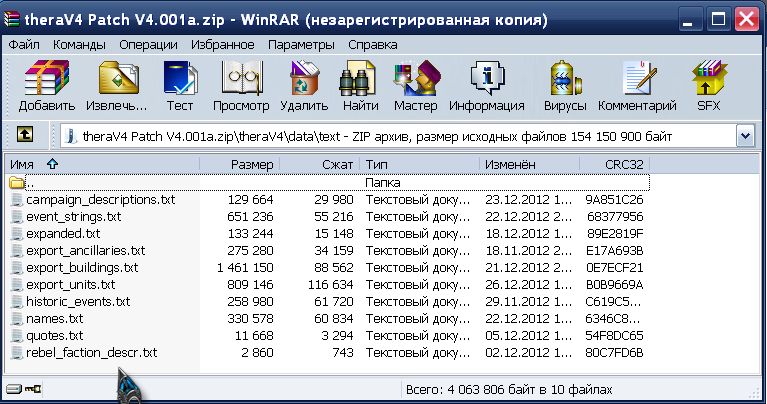This screenshot has height=404, width=767.
Task: Select file name campaign_descriptions.txt
Action: pyautogui.click(x=100, y=200)
